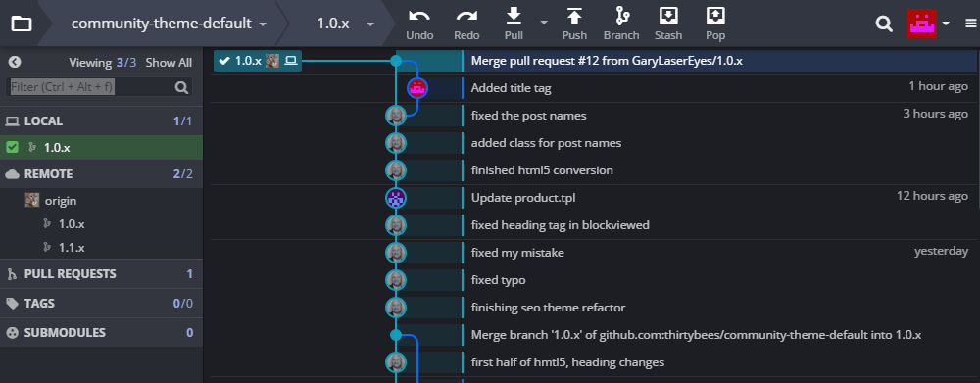Viewport: 980px width, 383px height.
Task: Create a branch using the Branch button
Action: pyautogui.click(x=621, y=24)
